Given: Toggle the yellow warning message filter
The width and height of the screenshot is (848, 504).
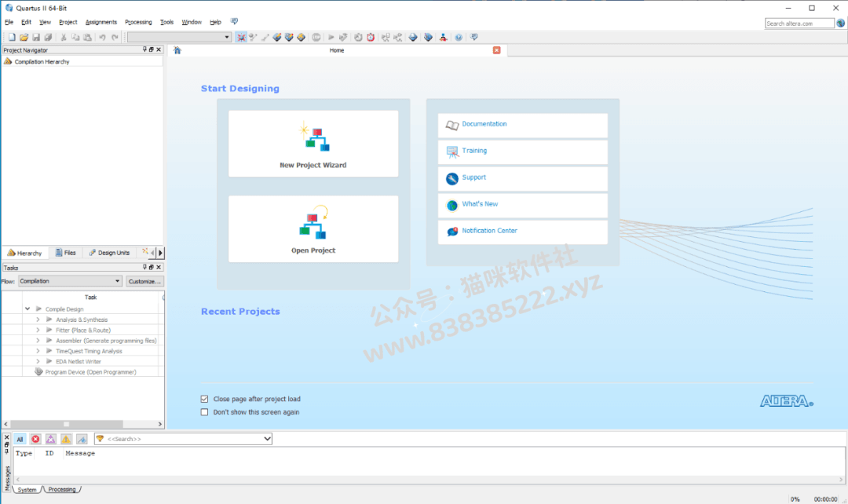Looking at the screenshot, I should point(66,439).
